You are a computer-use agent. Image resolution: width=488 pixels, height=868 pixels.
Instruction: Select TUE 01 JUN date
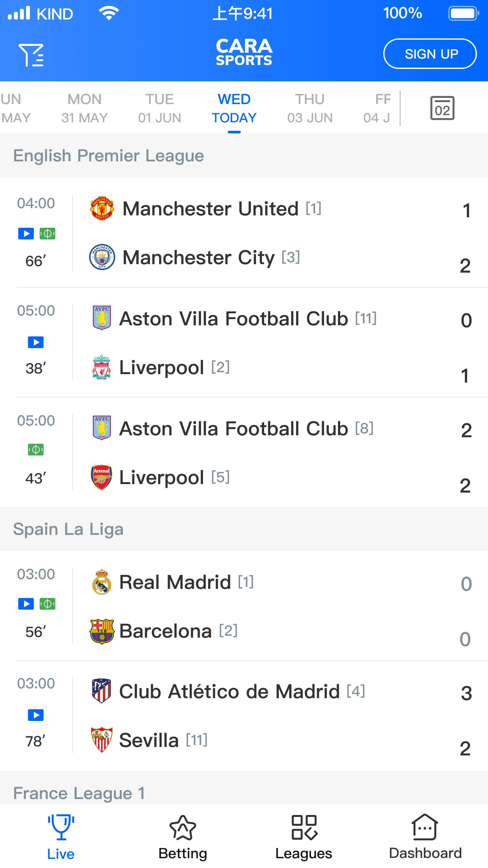coord(159,108)
